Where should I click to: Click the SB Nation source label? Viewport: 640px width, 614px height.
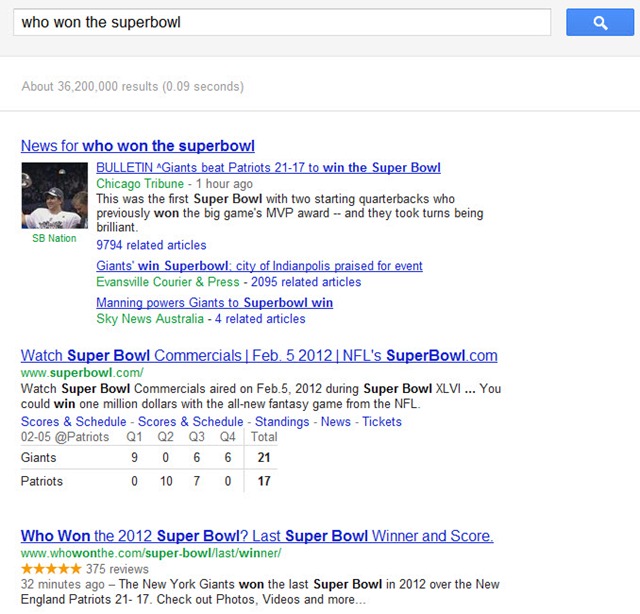(54, 238)
